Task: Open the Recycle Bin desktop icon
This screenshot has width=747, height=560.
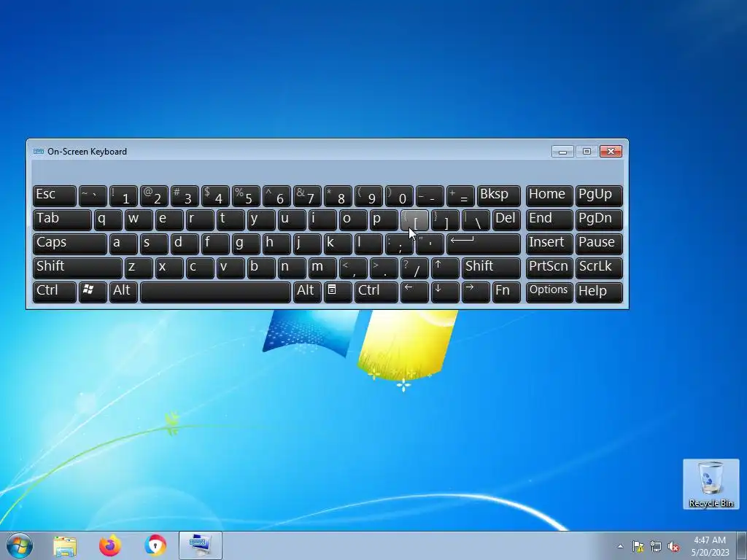Action: [711, 484]
